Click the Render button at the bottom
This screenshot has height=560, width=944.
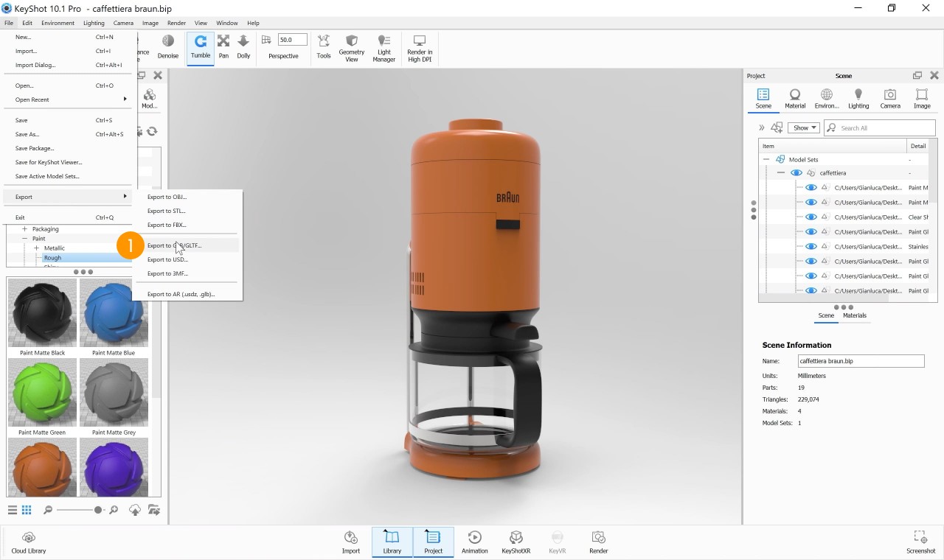[x=598, y=541]
